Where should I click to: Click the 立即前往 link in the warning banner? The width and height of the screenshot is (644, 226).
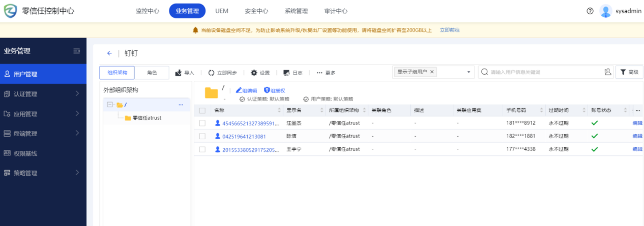click(x=450, y=30)
